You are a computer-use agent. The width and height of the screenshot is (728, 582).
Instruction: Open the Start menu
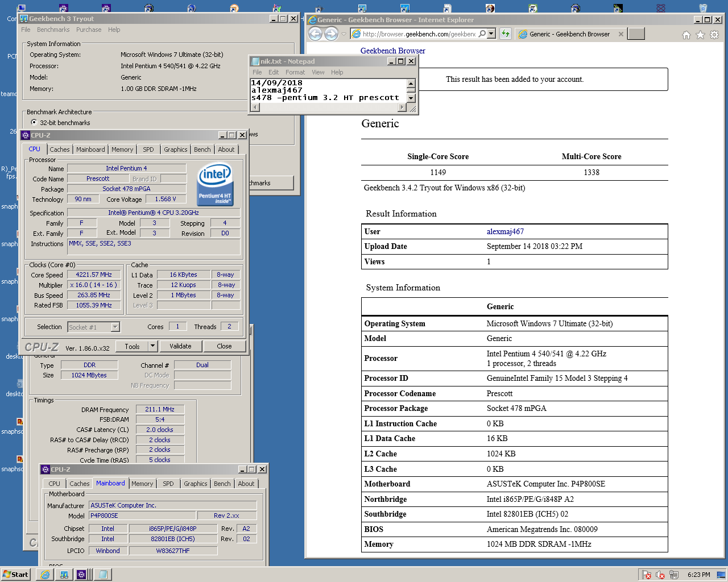click(x=15, y=575)
